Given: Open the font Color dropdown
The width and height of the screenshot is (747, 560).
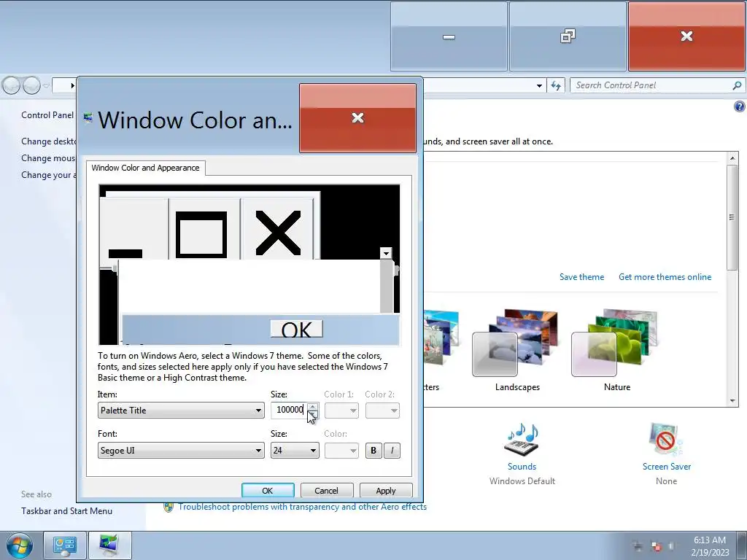Looking at the screenshot, I should (x=341, y=451).
